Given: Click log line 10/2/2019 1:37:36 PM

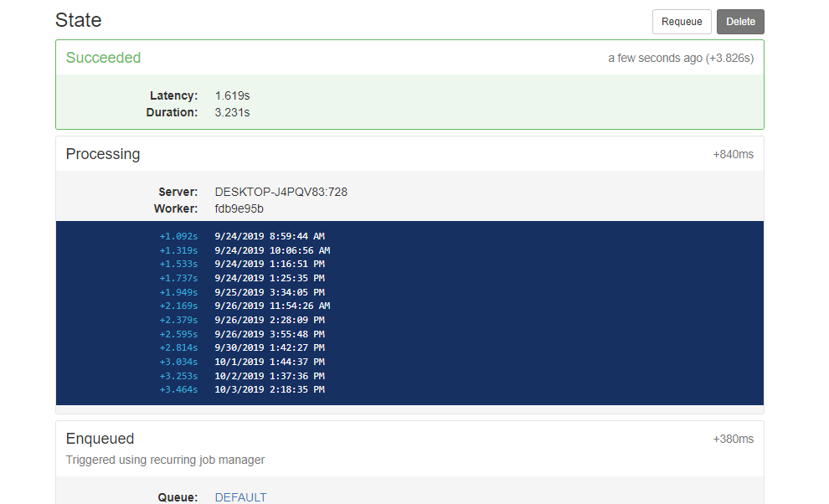Looking at the screenshot, I should [270, 375].
